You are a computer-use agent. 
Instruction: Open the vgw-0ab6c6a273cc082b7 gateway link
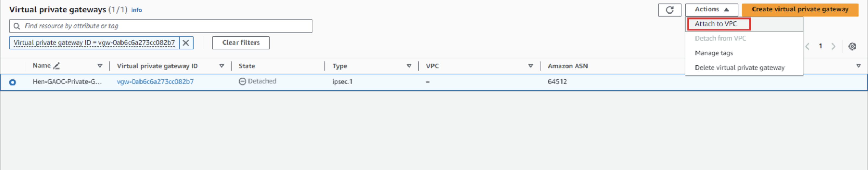pyautogui.click(x=155, y=82)
